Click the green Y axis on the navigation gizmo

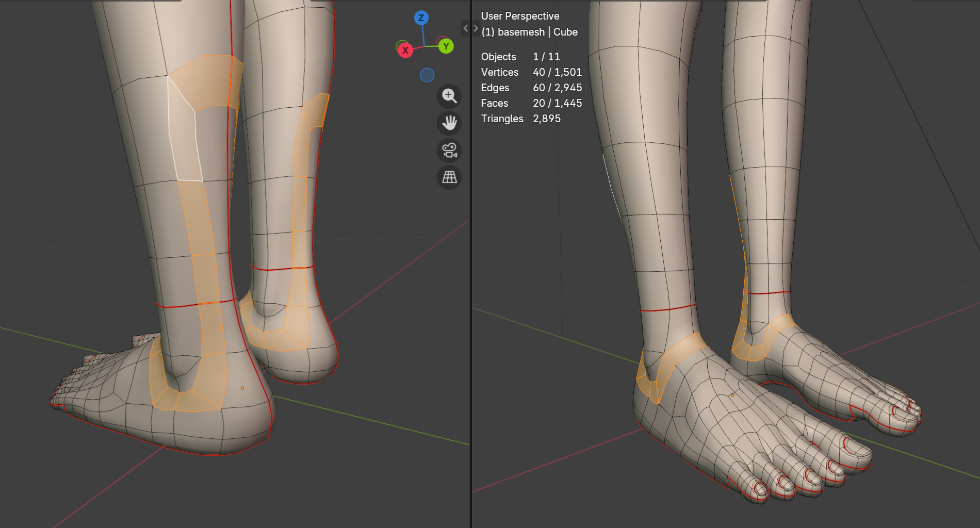pyautogui.click(x=446, y=46)
